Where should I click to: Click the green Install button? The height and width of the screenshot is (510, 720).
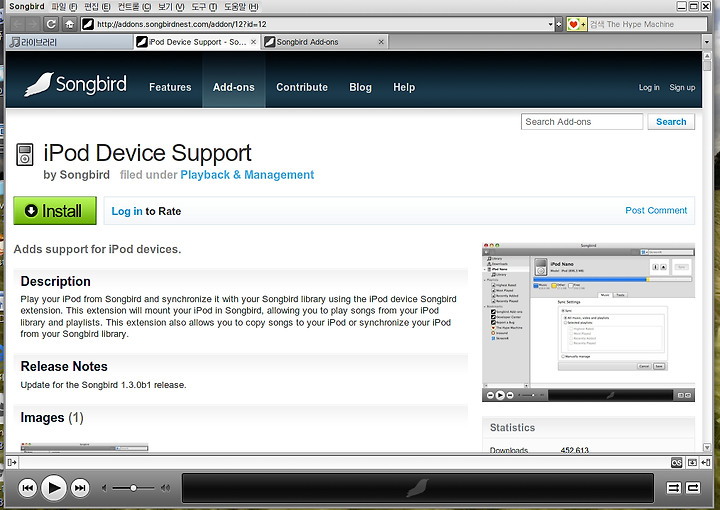[55, 211]
